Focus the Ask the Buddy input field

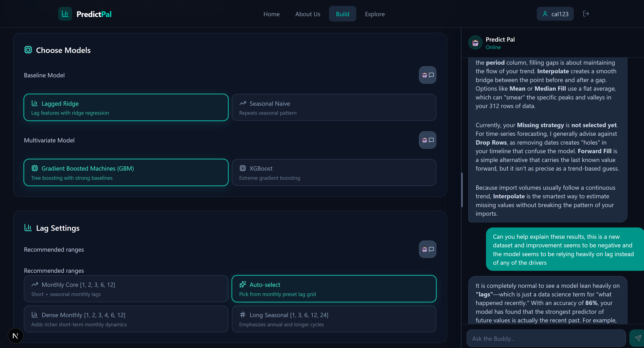coord(546,338)
